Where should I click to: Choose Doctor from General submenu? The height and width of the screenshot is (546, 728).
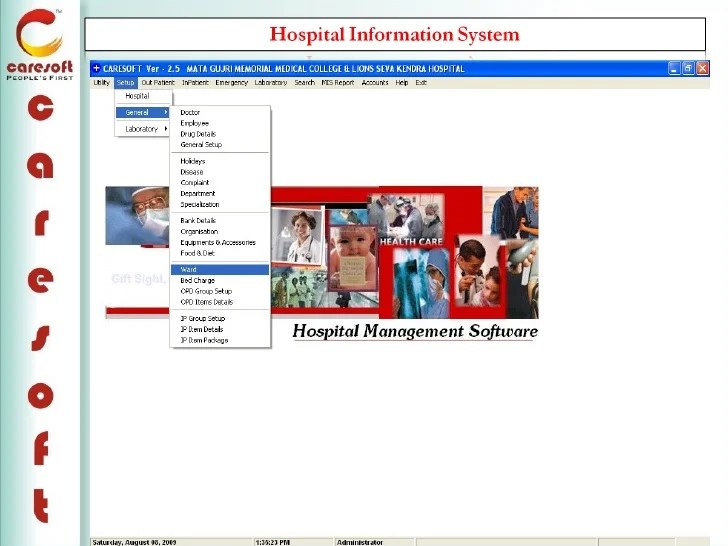220,112
